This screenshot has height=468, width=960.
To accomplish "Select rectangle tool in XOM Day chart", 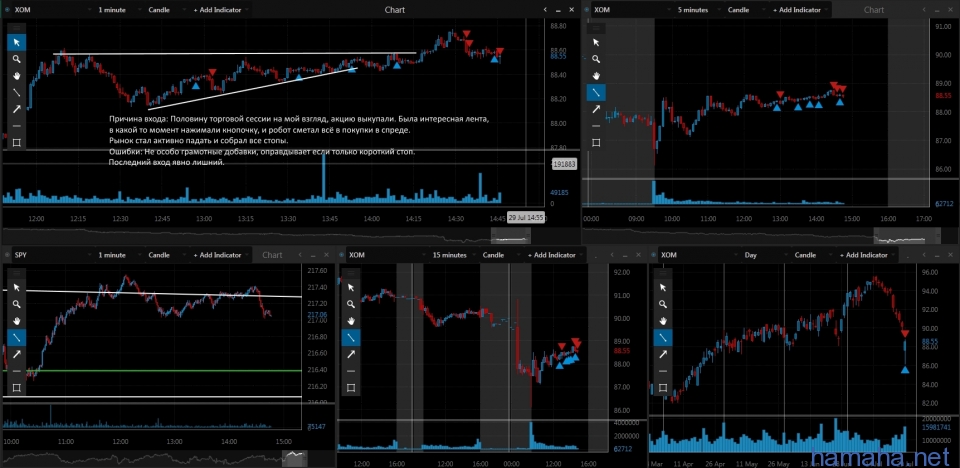I will point(664,387).
